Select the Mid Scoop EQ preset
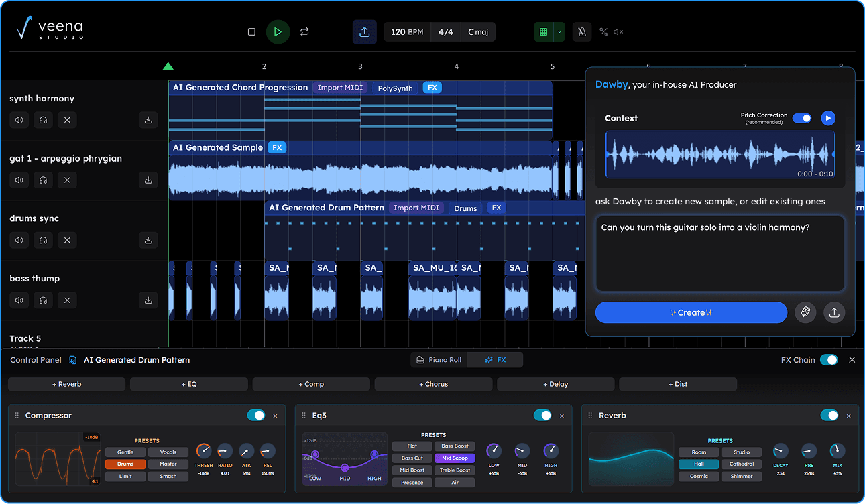865x504 pixels. (455, 458)
